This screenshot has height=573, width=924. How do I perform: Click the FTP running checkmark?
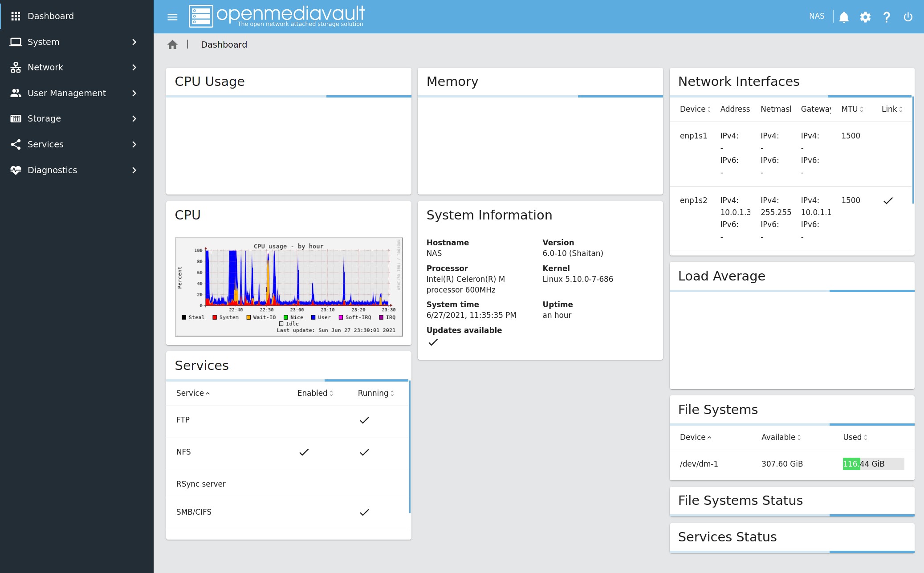pos(364,420)
